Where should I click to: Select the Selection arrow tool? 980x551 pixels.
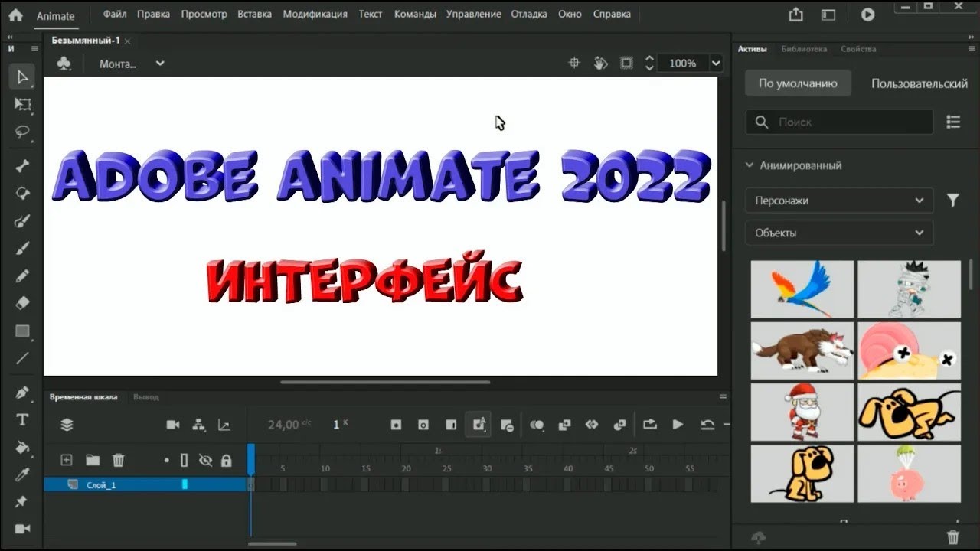[x=22, y=77]
